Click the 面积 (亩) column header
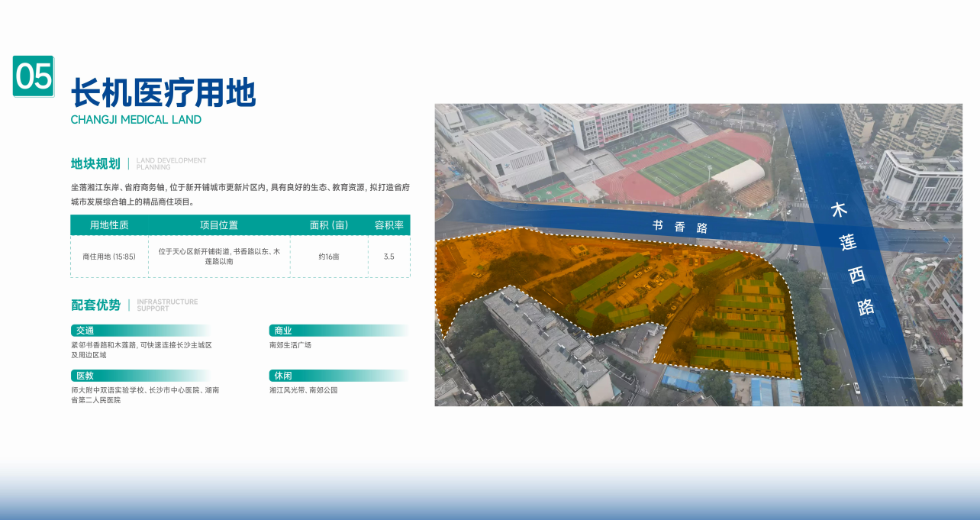Image resolution: width=980 pixels, height=520 pixels. (329, 225)
